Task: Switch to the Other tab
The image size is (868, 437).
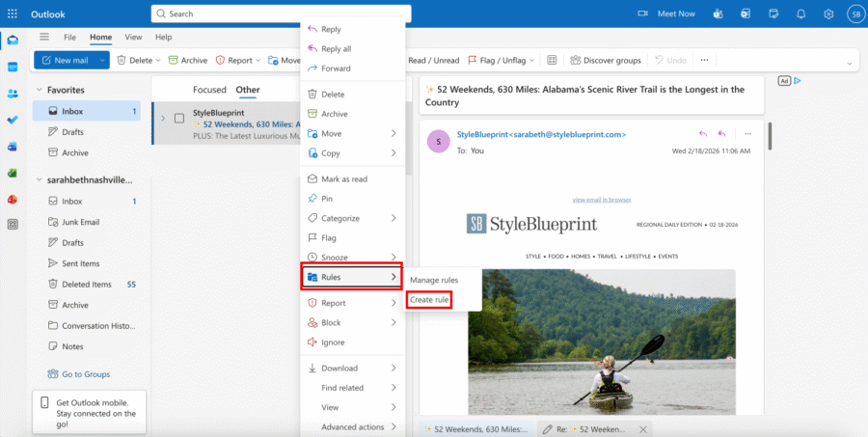Action: (x=248, y=90)
